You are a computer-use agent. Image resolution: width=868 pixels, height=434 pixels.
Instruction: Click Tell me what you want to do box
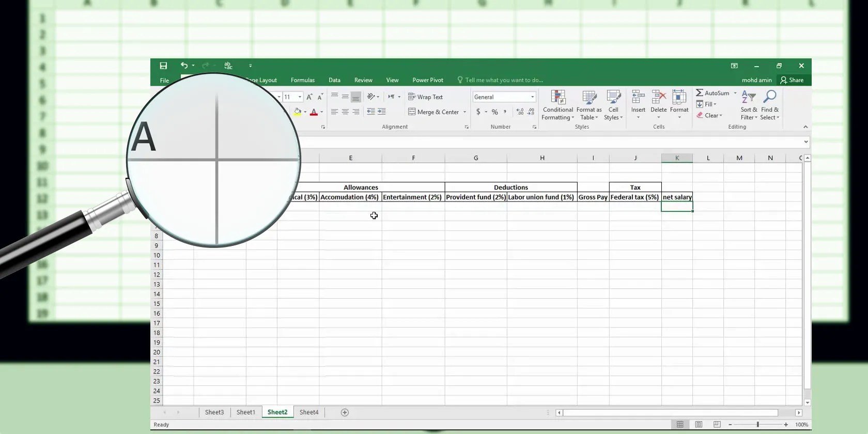(x=500, y=80)
